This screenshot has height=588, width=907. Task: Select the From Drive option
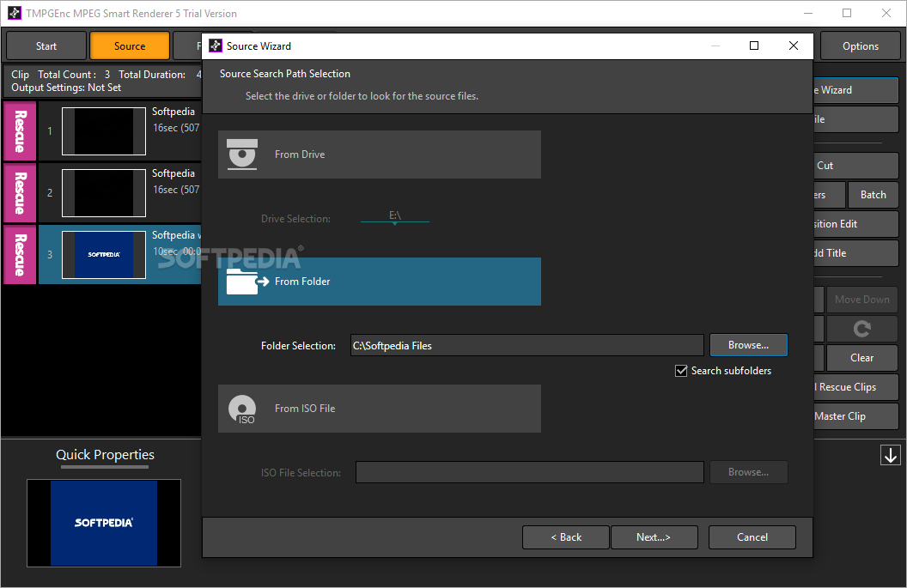click(380, 155)
